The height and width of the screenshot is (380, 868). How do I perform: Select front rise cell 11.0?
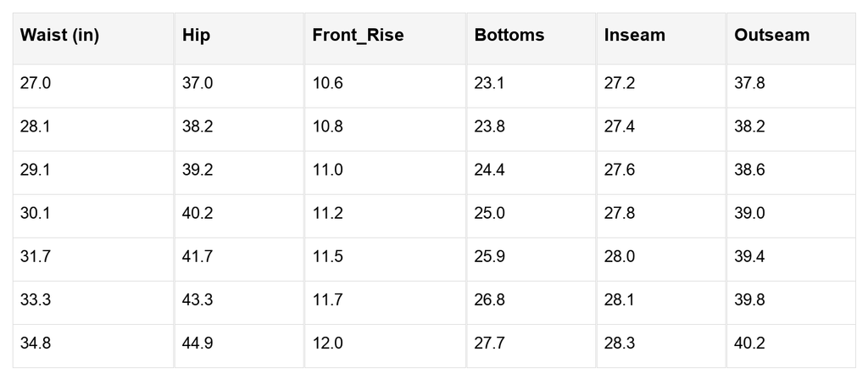pyautogui.click(x=386, y=172)
